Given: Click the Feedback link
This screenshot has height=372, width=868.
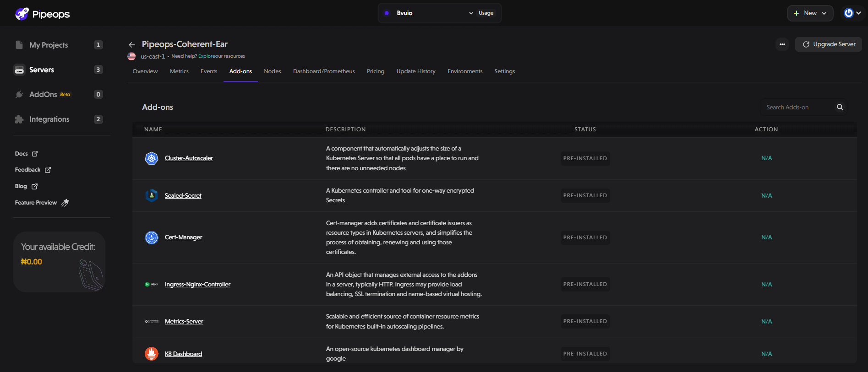Looking at the screenshot, I should pyautogui.click(x=27, y=170).
